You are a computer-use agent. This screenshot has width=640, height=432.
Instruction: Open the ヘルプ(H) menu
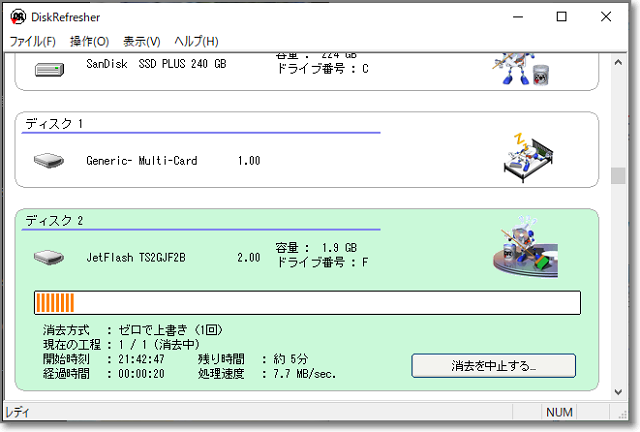pos(196,41)
